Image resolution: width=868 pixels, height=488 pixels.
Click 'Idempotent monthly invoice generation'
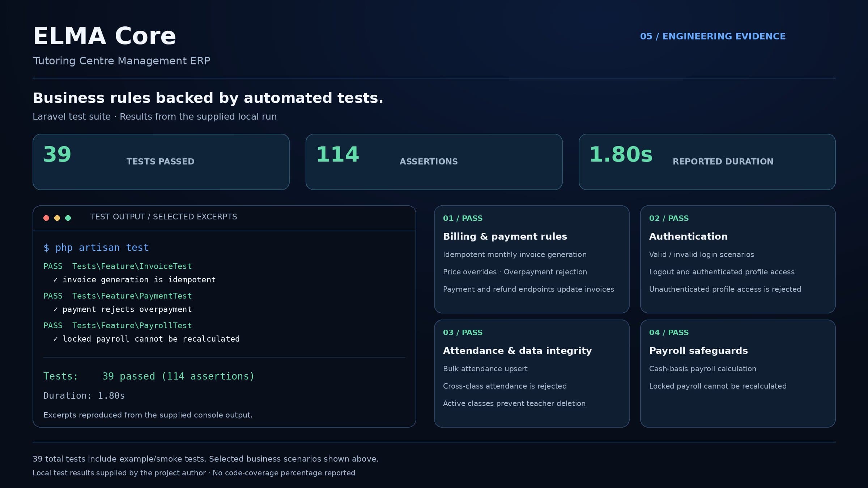click(x=515, y=254)
